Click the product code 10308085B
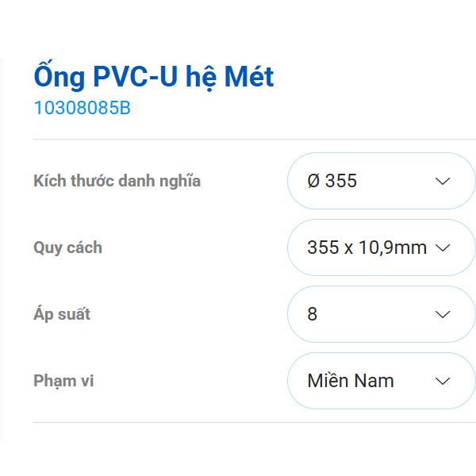The width and height of the screenshot is (476, 476). click(82, 109)
